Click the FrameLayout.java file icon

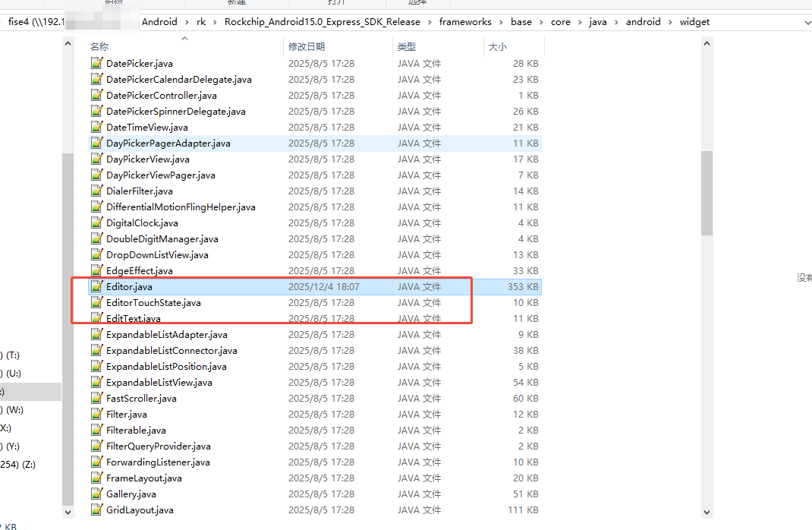(x=96, y=478)
